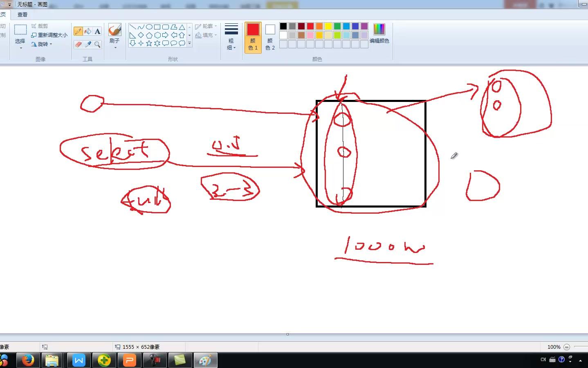Pick the purple color swatch
The height and width of the screenshot is (368, 588).
[x=364, y=26]
